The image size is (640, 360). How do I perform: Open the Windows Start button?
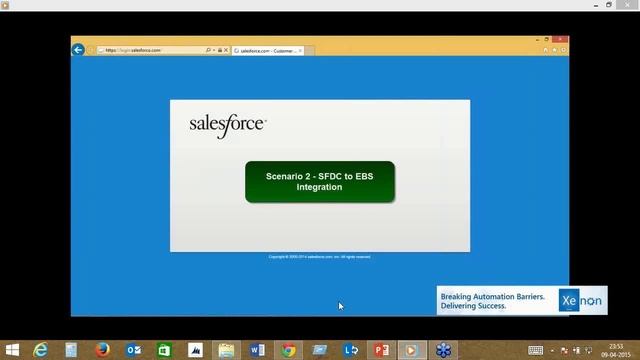pyautogui.click(x=12, y=350)
